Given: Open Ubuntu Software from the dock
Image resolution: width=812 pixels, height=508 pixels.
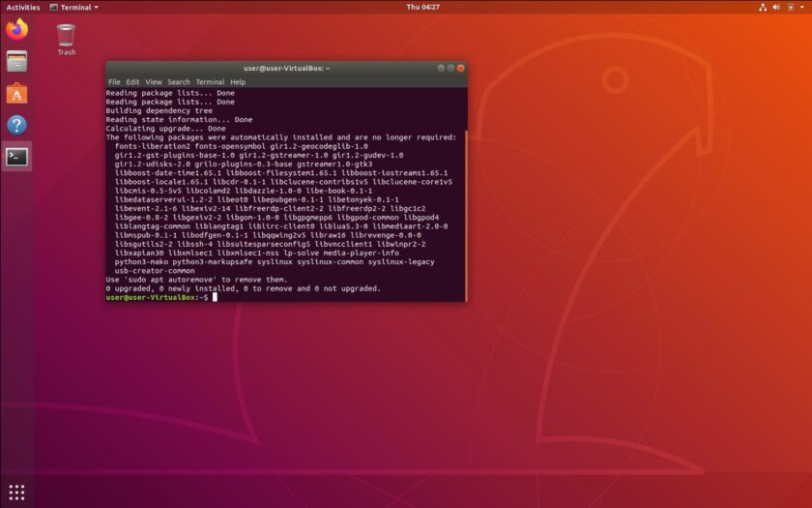Looking at the screenshot, I should pyautogui.click(x=16, y=93).
